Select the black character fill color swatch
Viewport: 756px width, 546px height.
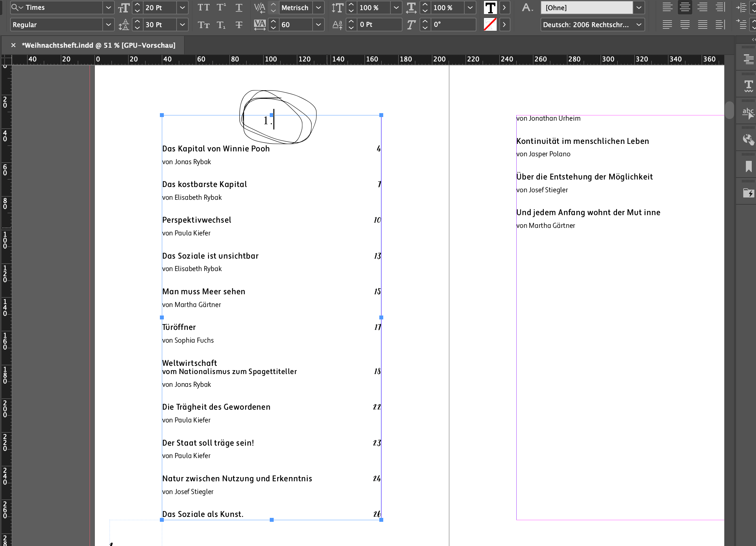coord(490,7)
